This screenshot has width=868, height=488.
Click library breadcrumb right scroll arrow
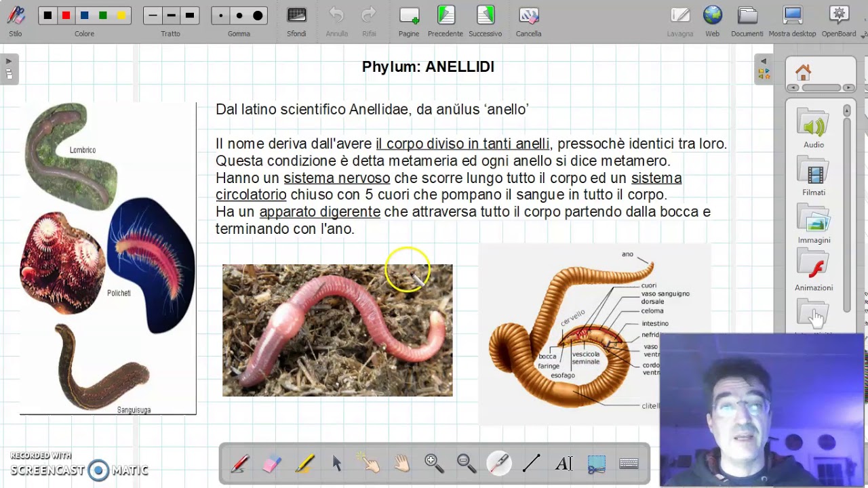(850, 88)
